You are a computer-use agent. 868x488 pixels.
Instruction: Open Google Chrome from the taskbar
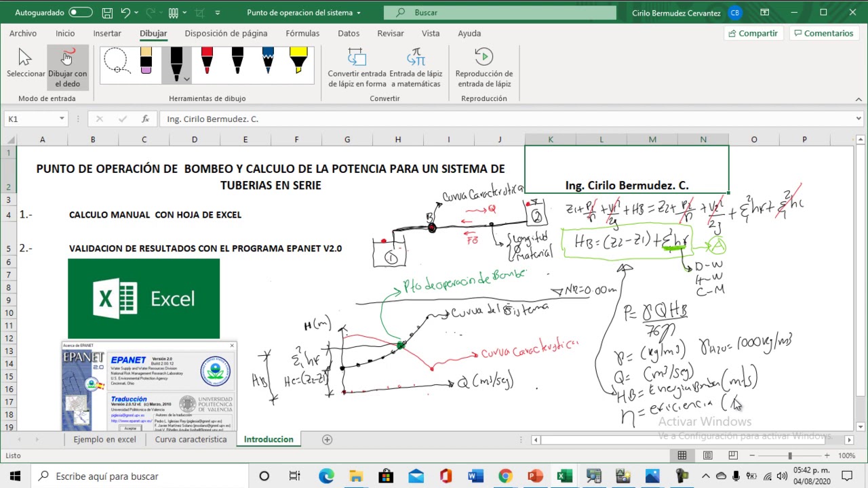coord(505,476)
